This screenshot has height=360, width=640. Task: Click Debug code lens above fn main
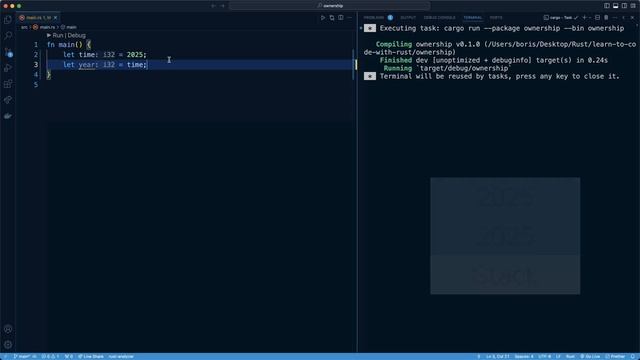pos(77,36)
